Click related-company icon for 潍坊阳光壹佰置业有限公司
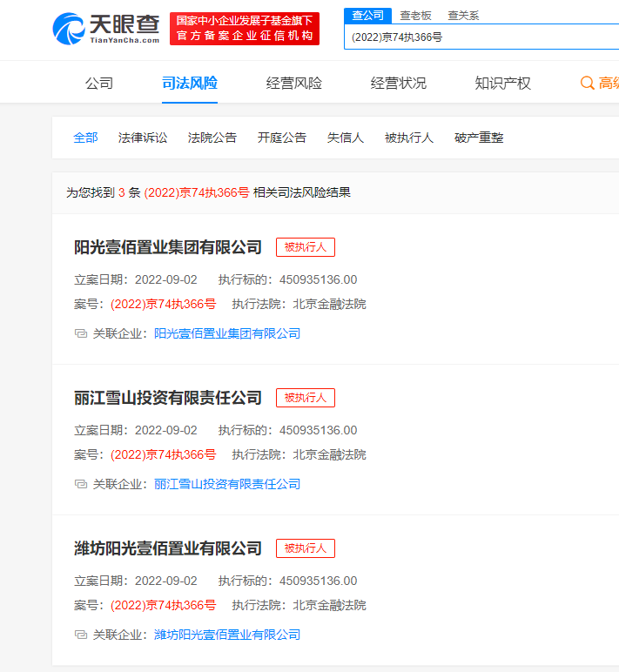 coord(81,635)
